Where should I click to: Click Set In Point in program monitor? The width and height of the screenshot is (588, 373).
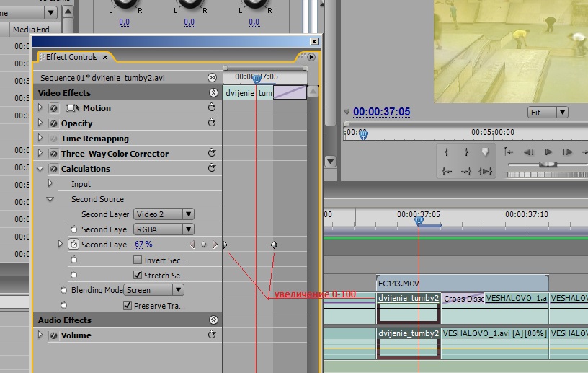(x=447, y=152)
